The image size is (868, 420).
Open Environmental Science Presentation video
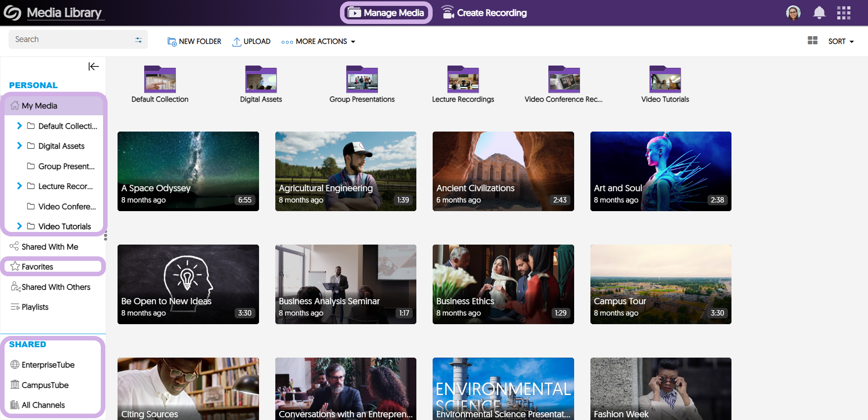tap(503, 389)
